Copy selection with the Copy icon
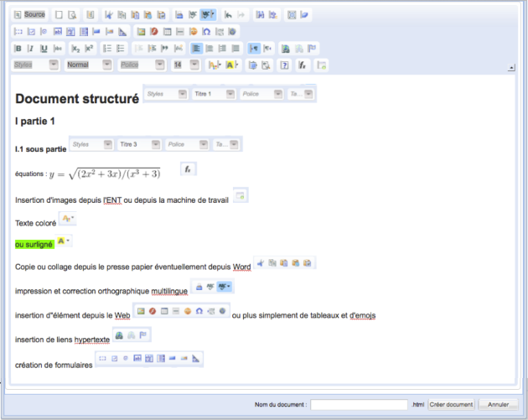528x420 pixels. pyautogui.click(x=122, y=14)
